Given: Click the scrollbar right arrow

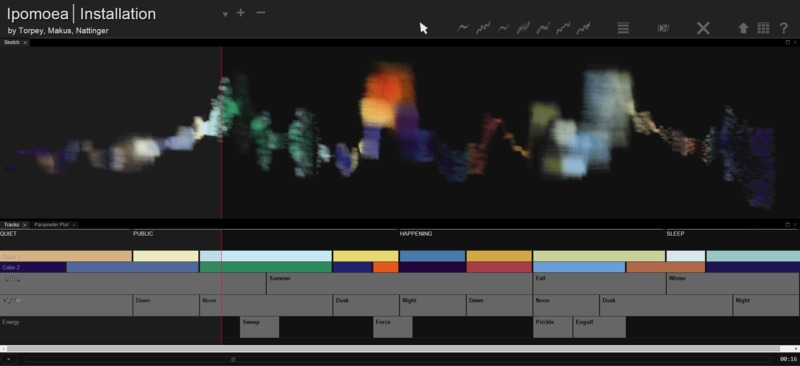Looking at the screenshot, I should [x=796, y=349].
